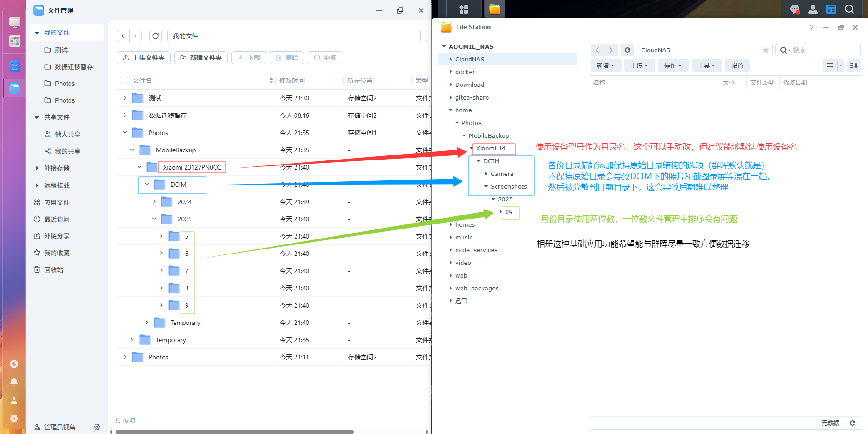This screenshot has width=868, height=434.
Task: Open the main menu grid icon
Action: [x=464, y=9]
